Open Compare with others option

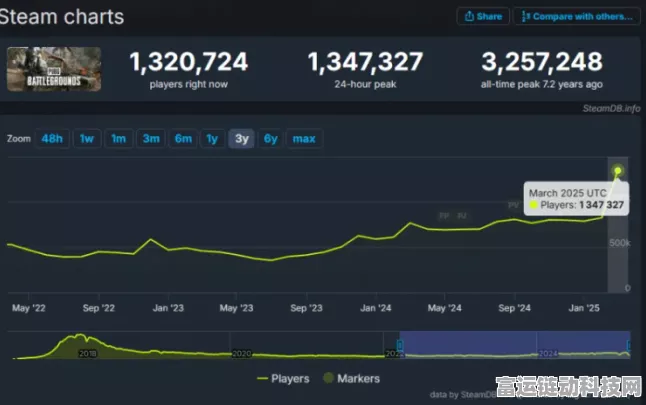click(x=577, y=16)
